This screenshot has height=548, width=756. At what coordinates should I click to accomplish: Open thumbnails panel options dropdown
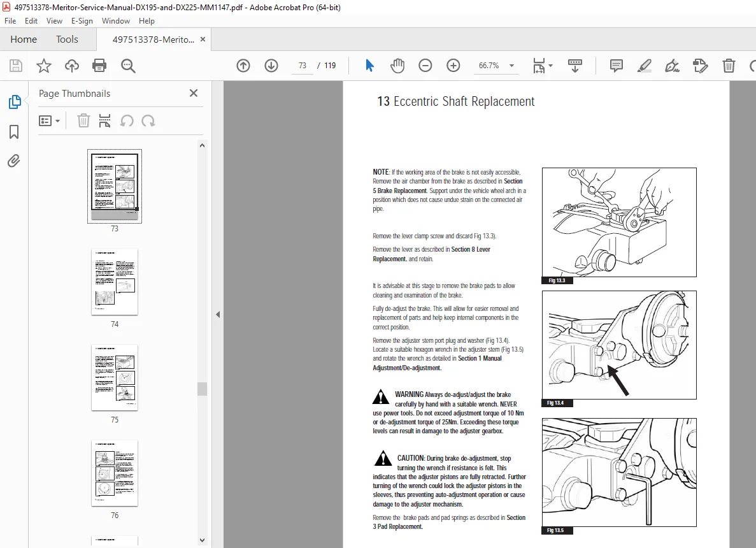point(49,120)
